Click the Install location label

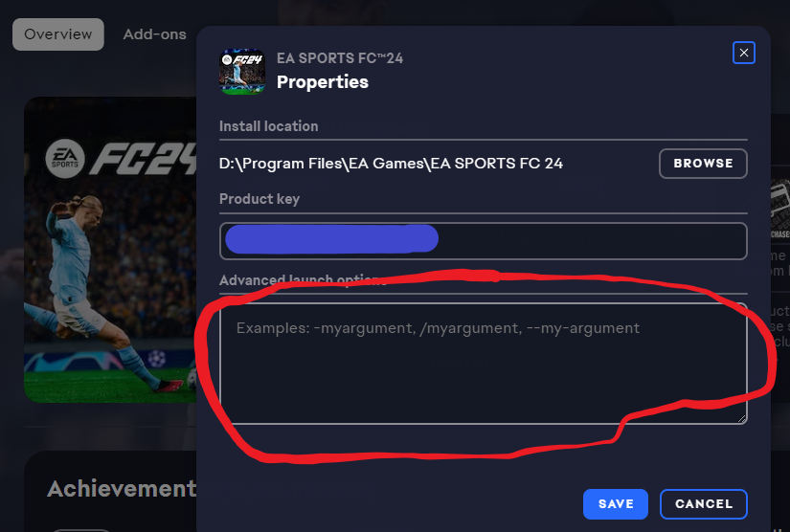pos(268,126)
